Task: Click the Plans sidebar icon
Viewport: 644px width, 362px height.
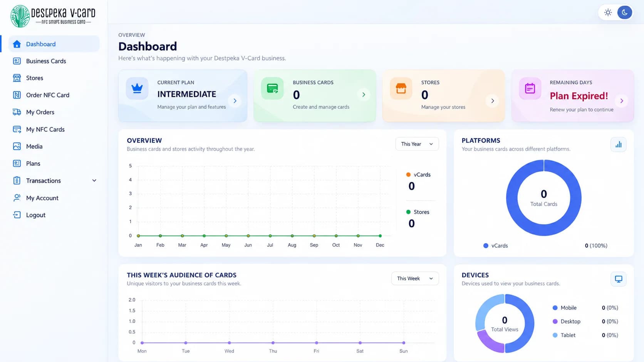Action: point(17,163)
